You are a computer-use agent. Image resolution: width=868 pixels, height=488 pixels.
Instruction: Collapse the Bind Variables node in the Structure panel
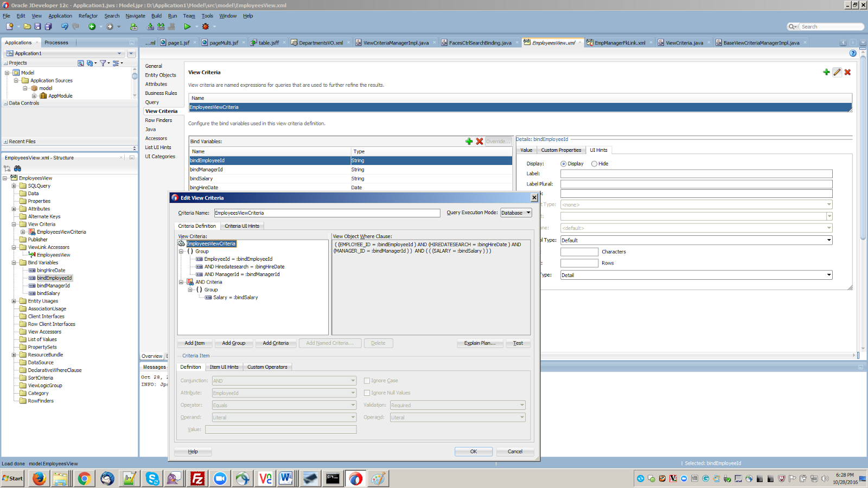pos(15,262)
